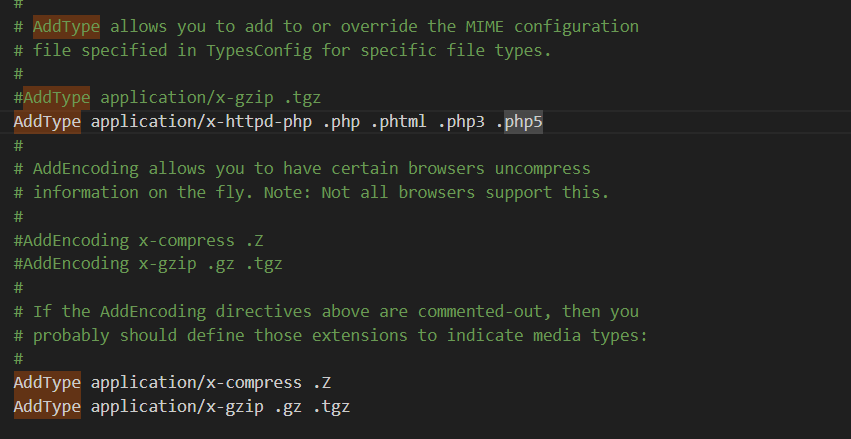The height and width of the screenshot is (439, 851).
Task: Click application/x-httpd-php MIME type text
Action: coord(201,122)
